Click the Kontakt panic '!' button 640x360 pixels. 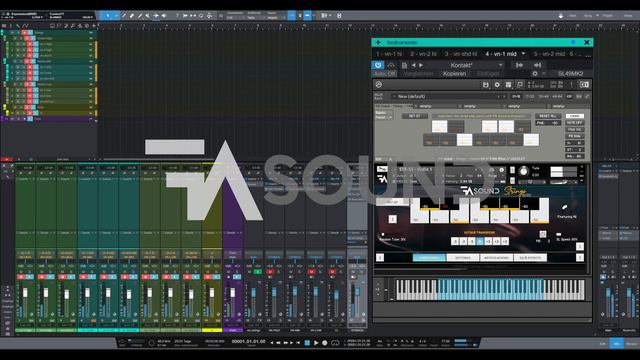point(571,84)
